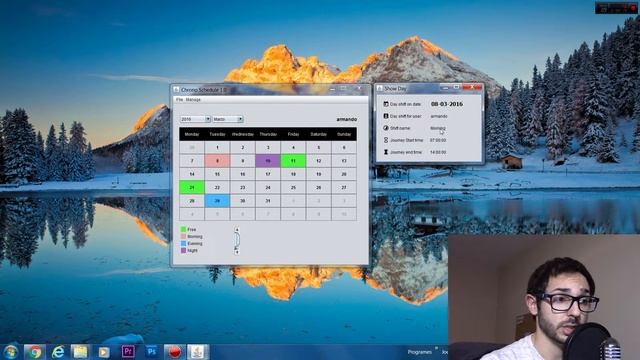Screen dimensions: 640x360
Task: Open the year dropdown showing 2016
Action: (196, 119)
